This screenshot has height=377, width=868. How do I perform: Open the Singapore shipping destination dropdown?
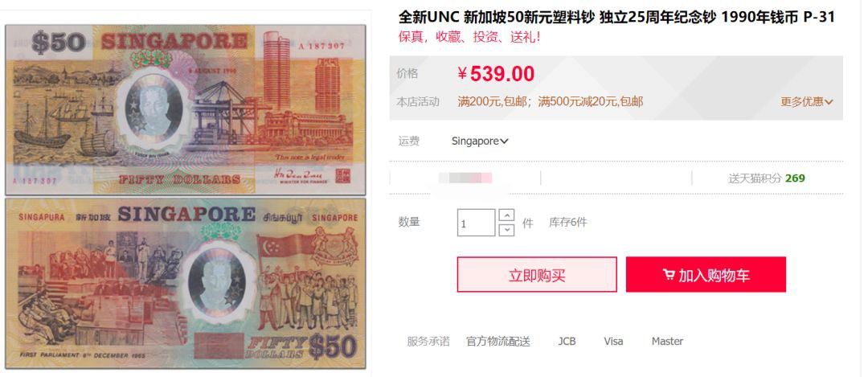tap(480, 141)
